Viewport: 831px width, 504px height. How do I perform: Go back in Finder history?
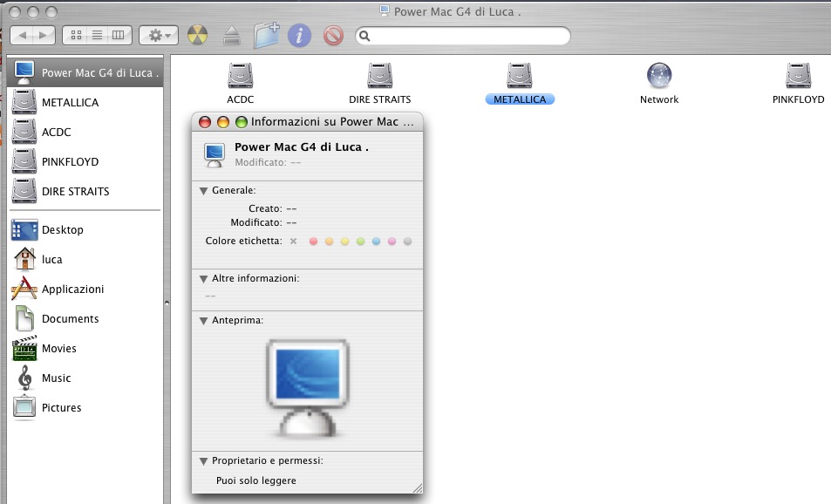22,36
